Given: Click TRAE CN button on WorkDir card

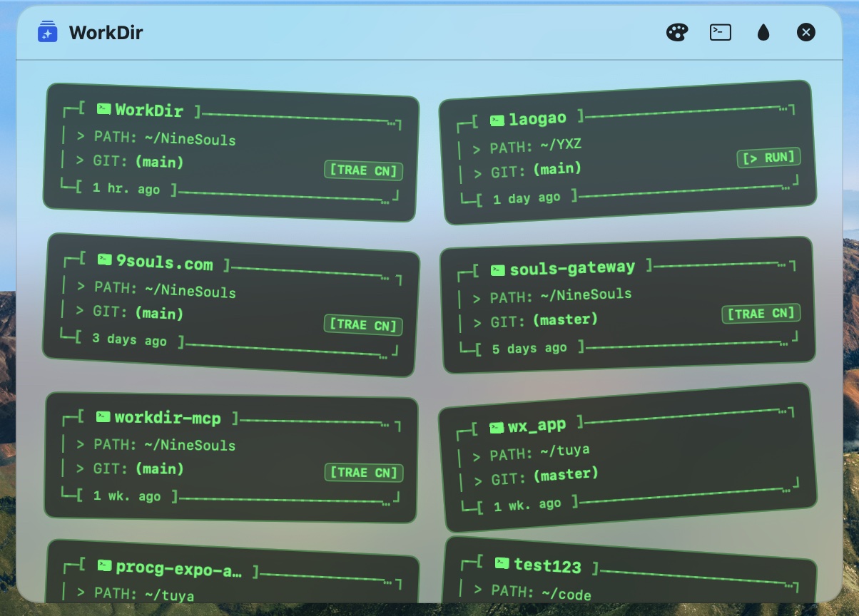Looking at the screenshot, I should pos(364,171).
